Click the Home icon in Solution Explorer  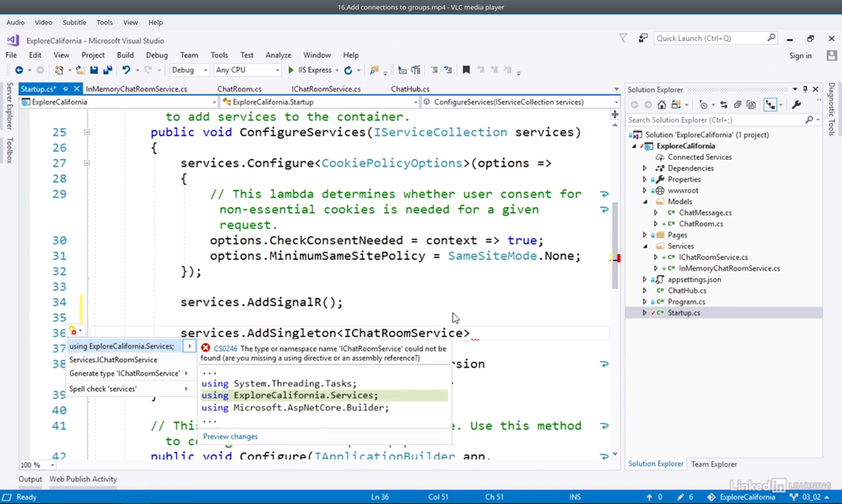pos(662,104)
